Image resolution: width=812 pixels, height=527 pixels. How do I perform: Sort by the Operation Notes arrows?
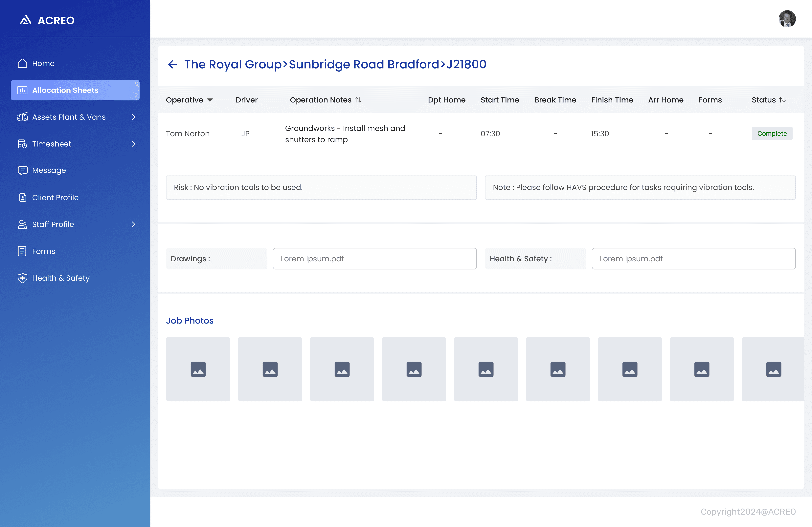(358, 100)
